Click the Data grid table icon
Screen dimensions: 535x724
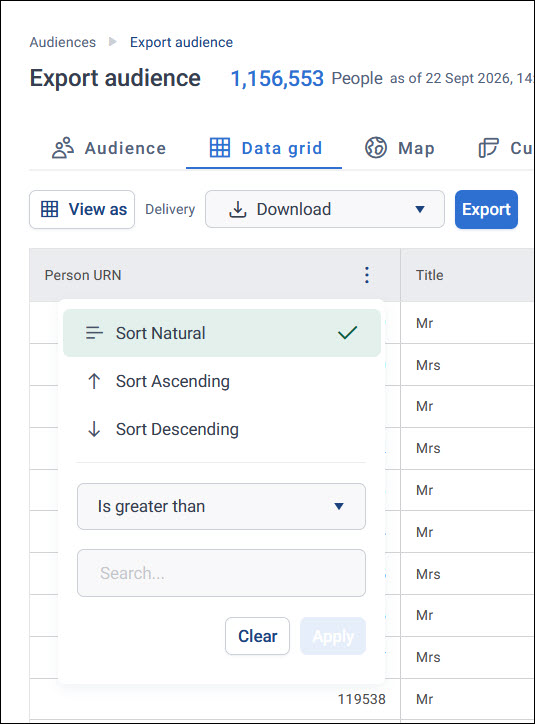(x=220, y=148)
